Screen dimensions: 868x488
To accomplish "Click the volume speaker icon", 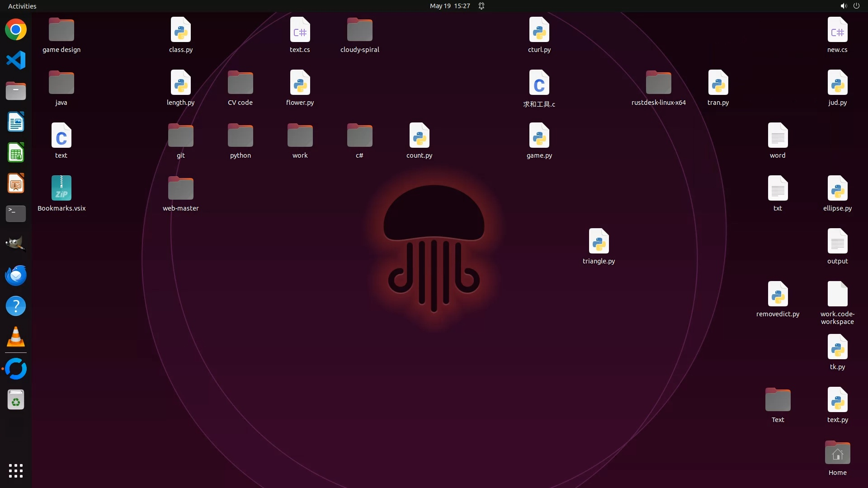I will click(x=843, y=6).
